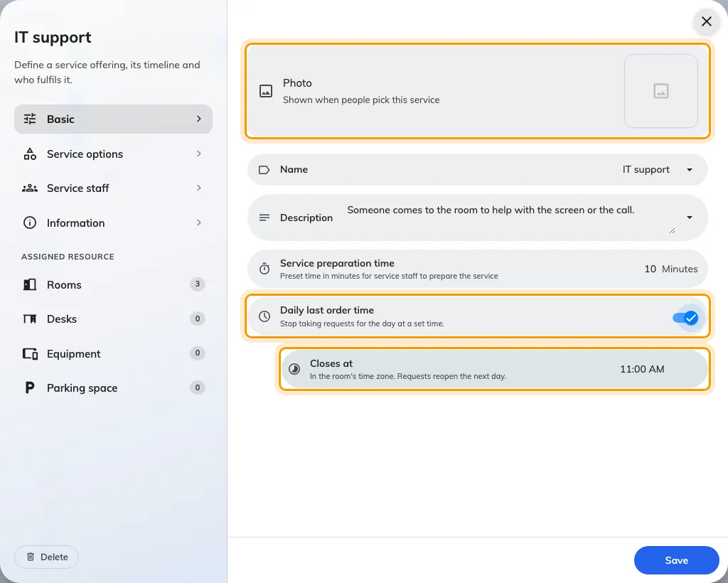Click the Service preparation time stopwatch icon

point(264,269)
